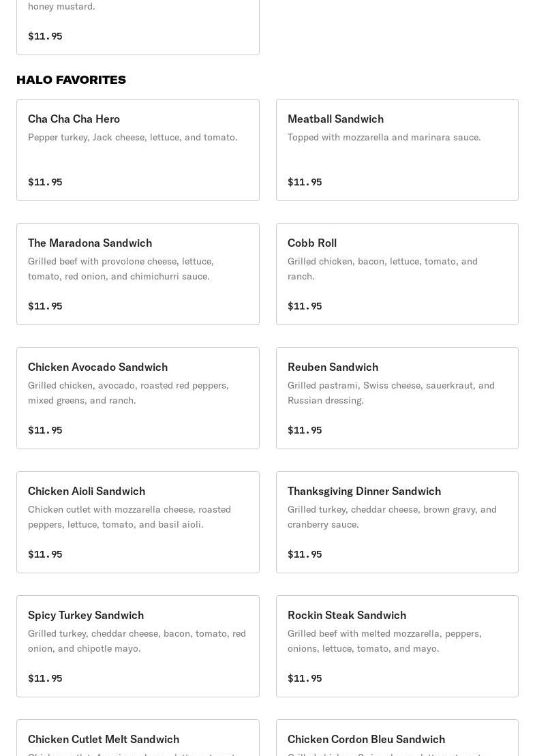The image size is (535, 756).
Task: Choose The Maradona Sandwich
Action: 138,274
